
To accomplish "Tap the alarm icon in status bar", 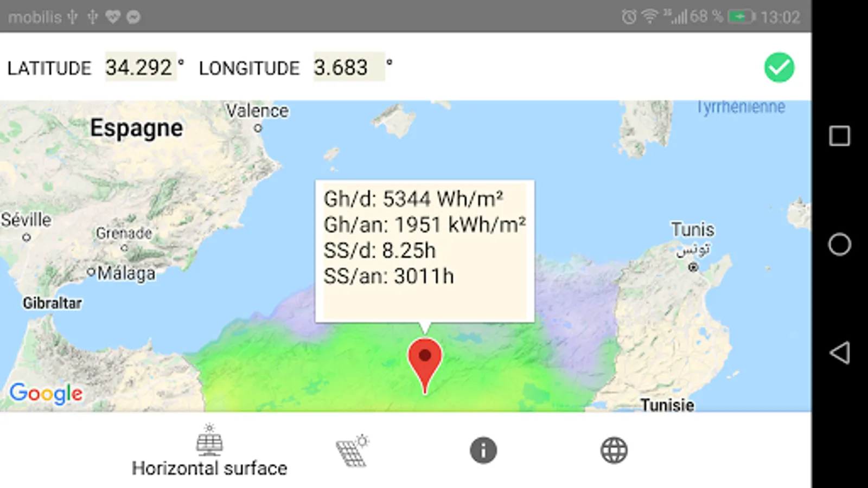I will click(629, 17).
